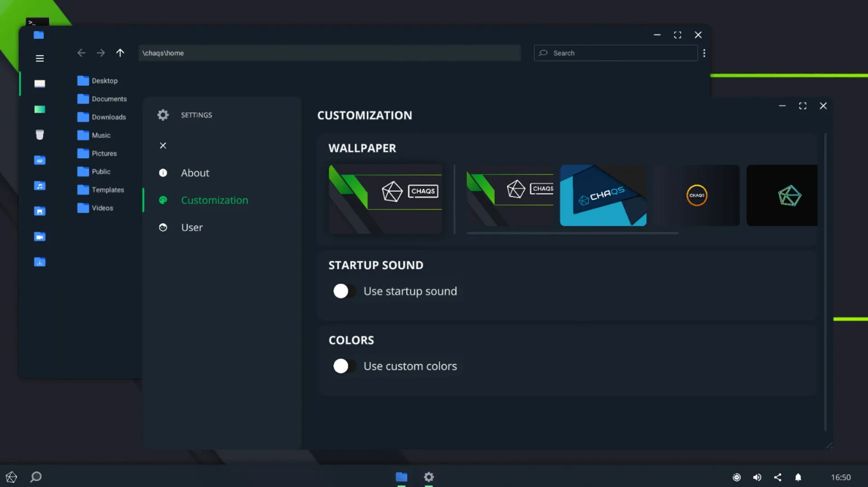The width and height of the screenshot is (868, 487).
Task: Open notifications bell in the taskbar
Action: pos(798,477)
